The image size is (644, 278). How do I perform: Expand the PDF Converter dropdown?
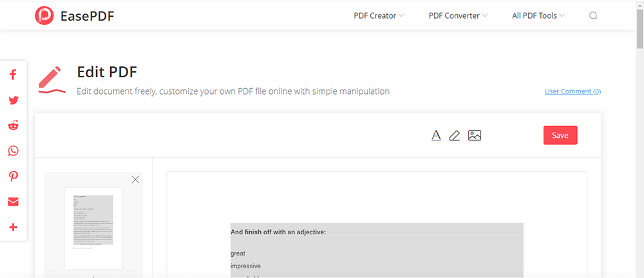[458, 16]
